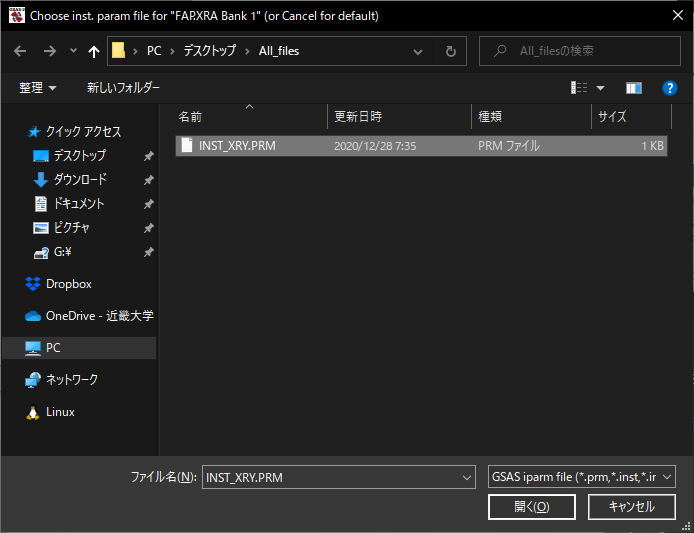Select クイック アクセス in navigation pane
This screenshot has height=533, width=694.
pos(83,131)
